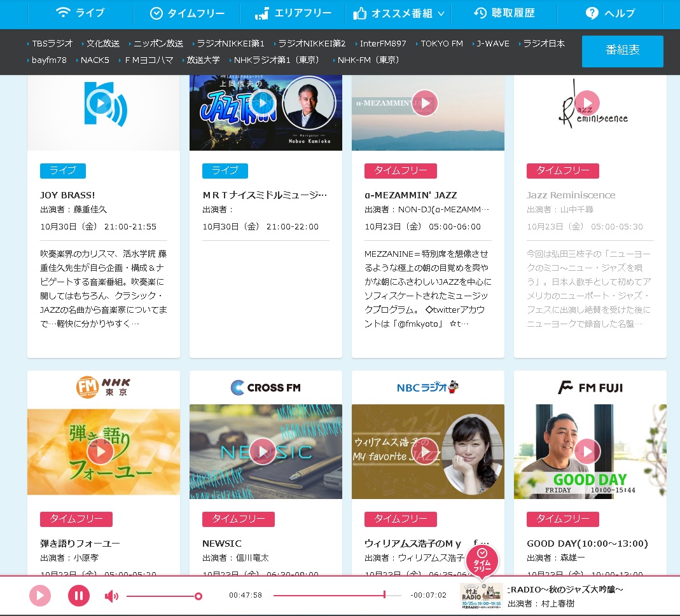
Task: Click the light pink play button in player bar
Action: 40,596
